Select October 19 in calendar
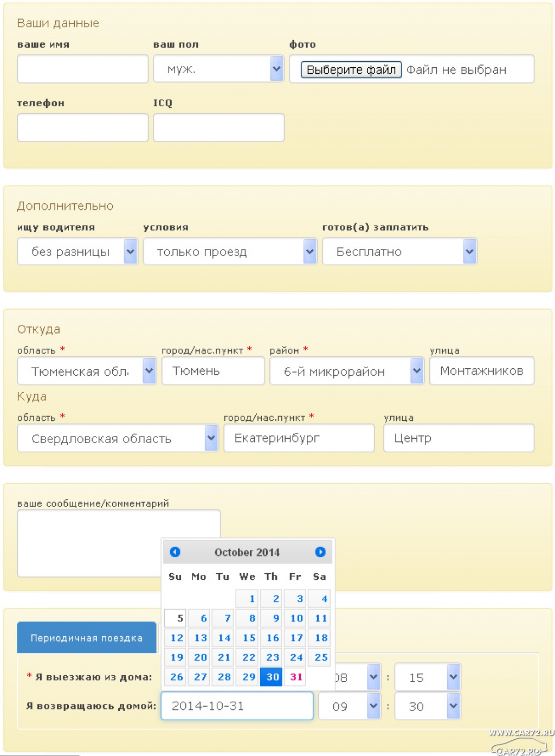This screenshot has height=756, width=555. 175,657
